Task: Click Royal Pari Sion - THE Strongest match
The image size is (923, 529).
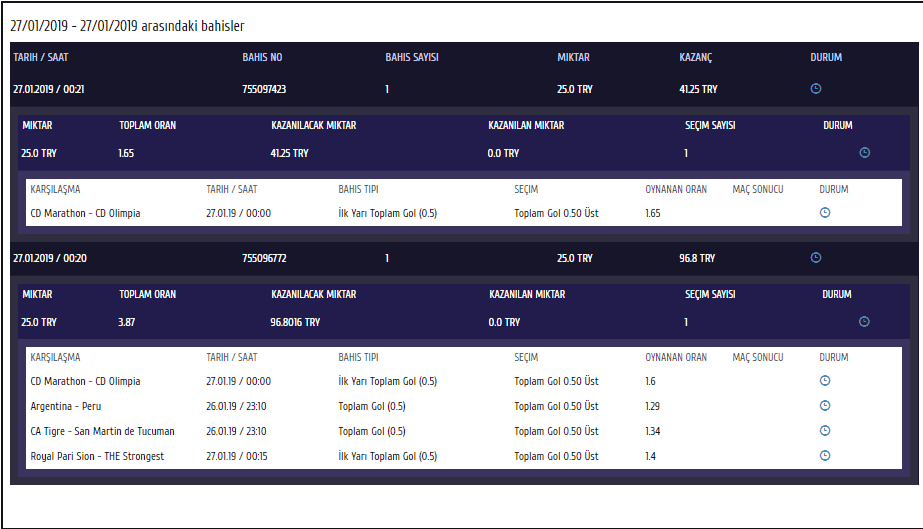Action: pos(97,456)
